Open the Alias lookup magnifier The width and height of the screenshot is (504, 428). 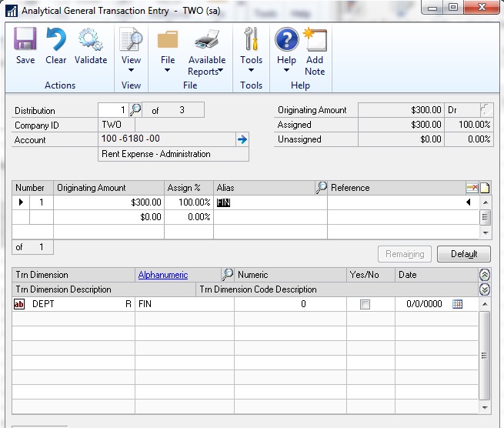[x=321, y=188]
